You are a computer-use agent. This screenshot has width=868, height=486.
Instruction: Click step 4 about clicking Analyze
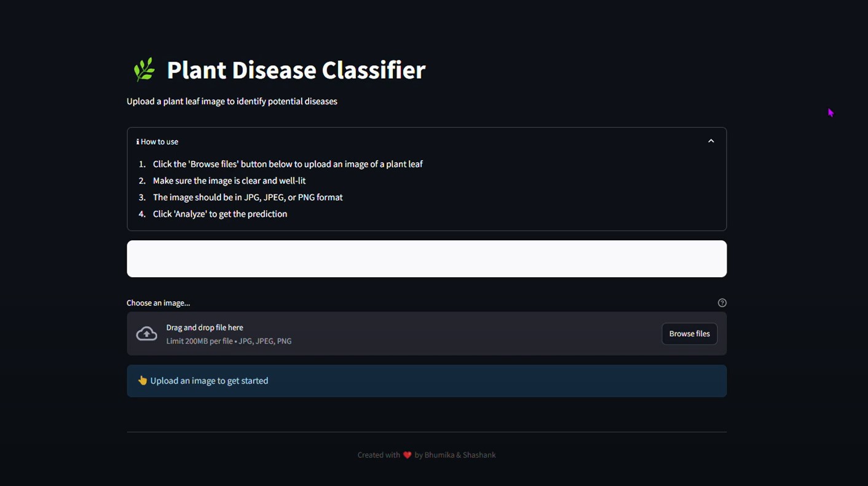click(220, 214)
